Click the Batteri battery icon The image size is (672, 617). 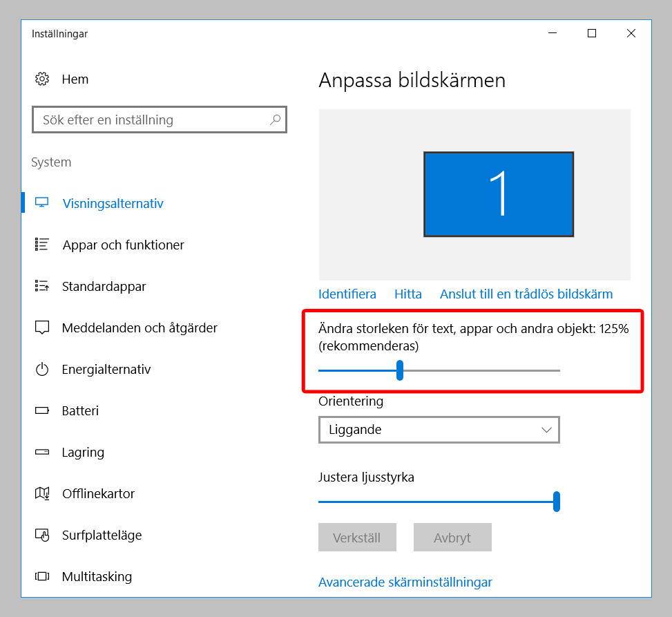pyautogui.click(x=42, y=411)
